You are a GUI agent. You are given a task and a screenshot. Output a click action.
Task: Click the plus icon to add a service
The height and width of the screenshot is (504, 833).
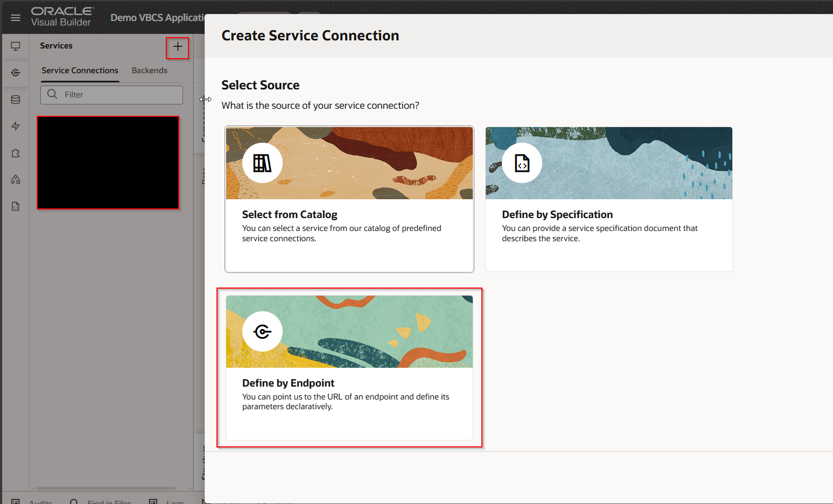coord(178,47)
